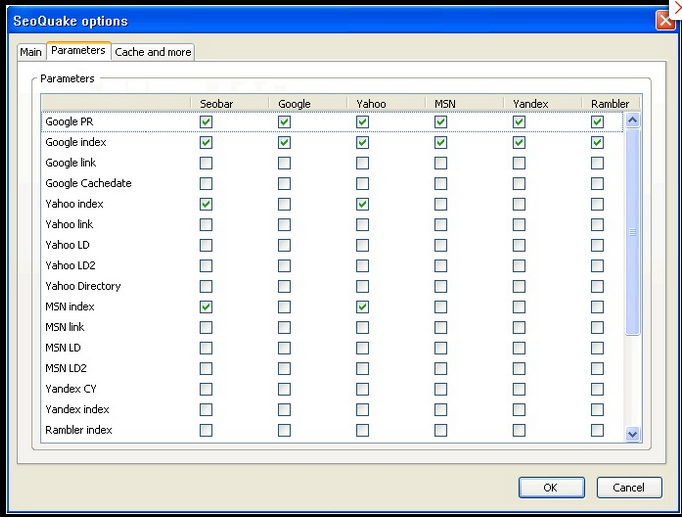Enable Yandex CY for Yandex column
The width and height of the screenshot is (682, 517).
(x=518, y=389)
